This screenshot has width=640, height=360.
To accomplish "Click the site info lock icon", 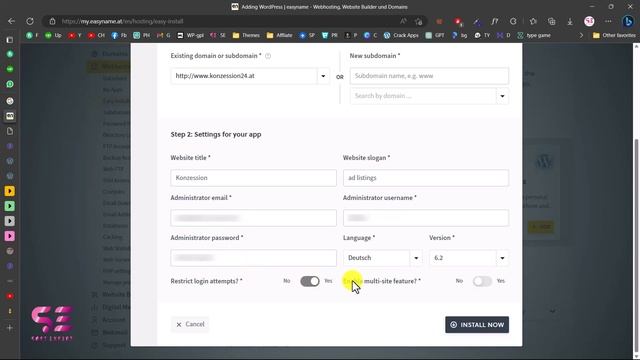I will point(52,21).
